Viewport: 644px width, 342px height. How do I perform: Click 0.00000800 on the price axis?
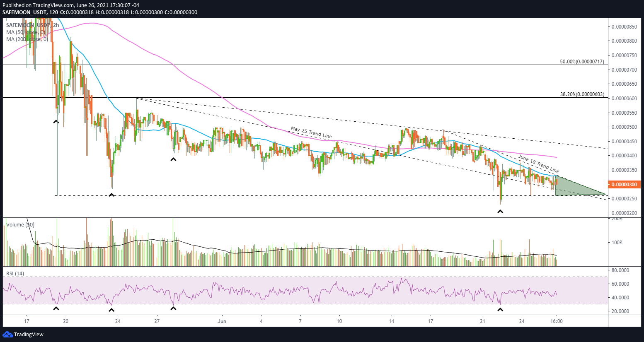tap(624, 41)
